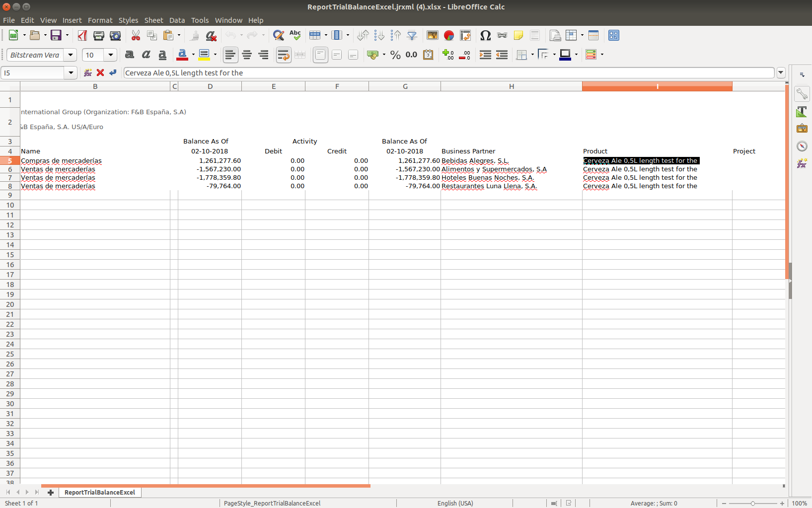Click the Cut scissors icon
The width and height of the screenshot is (812, 508).
(x=136, y=35)
